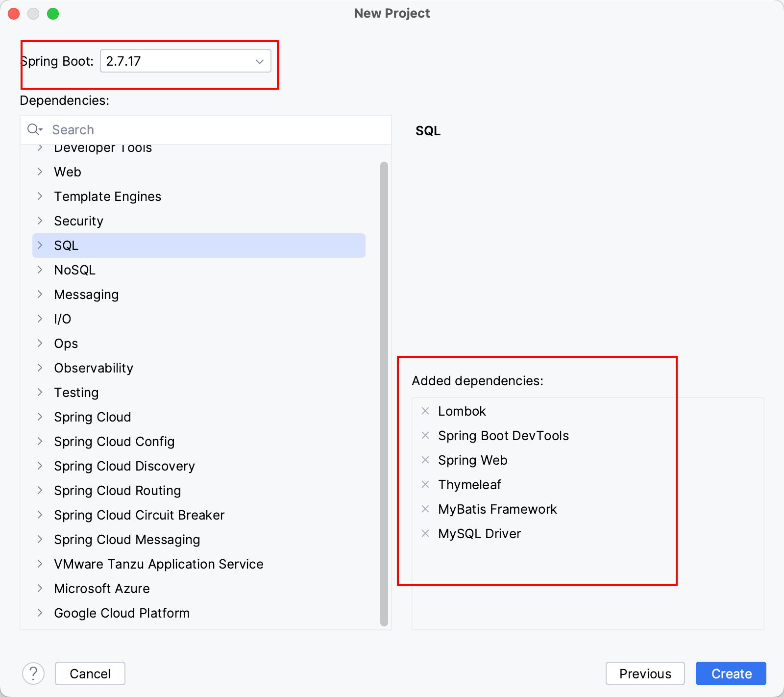Click Thymeleaf in added list
This screenshot has height=697, width=784.
(469, 484)
